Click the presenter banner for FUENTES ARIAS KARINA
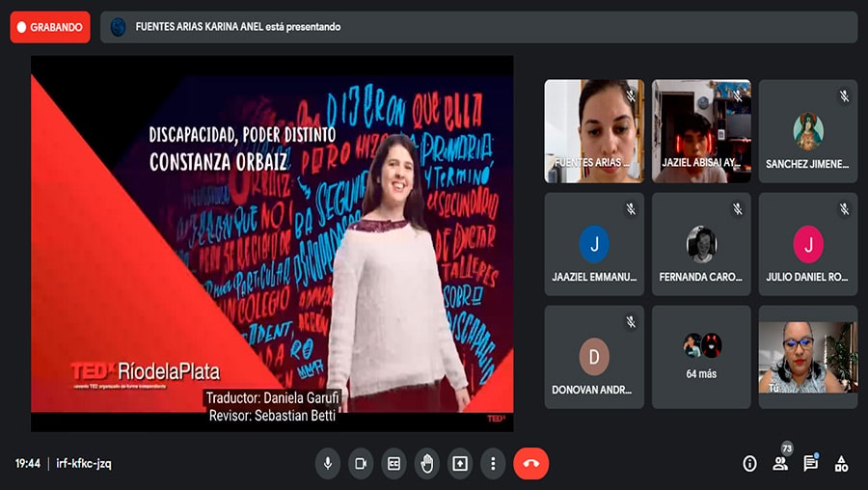Screen dimensions: 868x490 478,27
